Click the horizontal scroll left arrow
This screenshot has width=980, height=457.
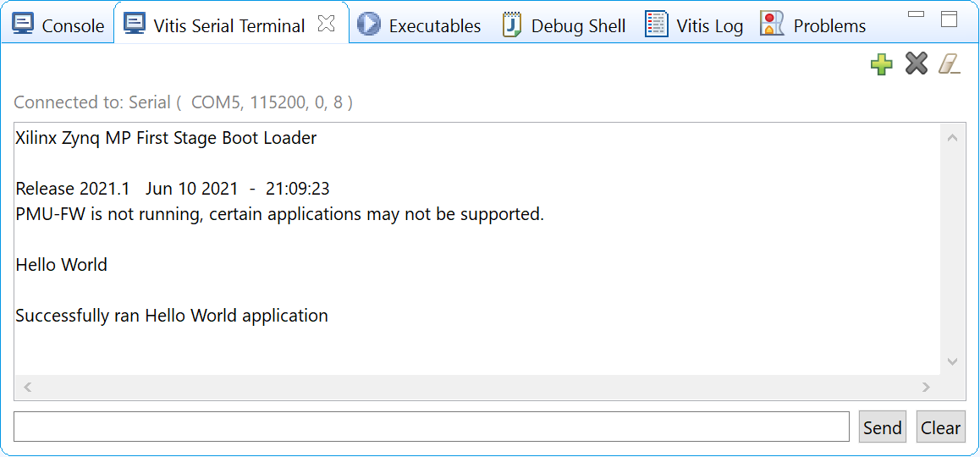point(27,388)
